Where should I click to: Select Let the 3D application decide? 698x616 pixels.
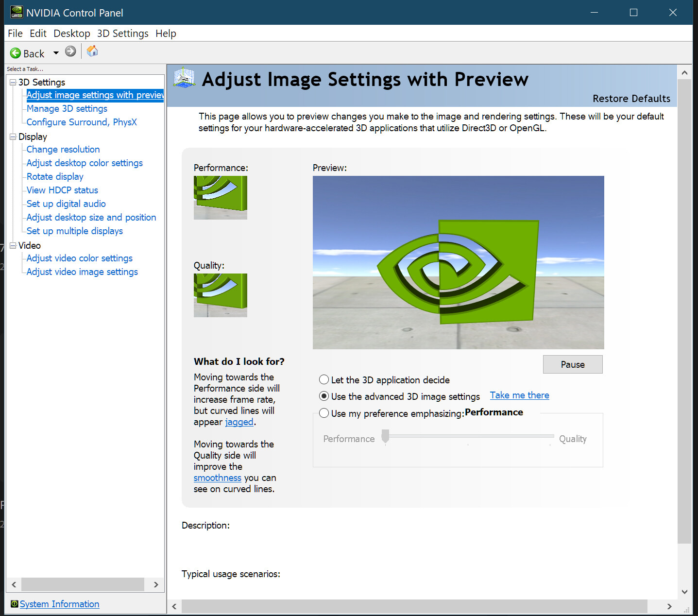coord(324,379)
